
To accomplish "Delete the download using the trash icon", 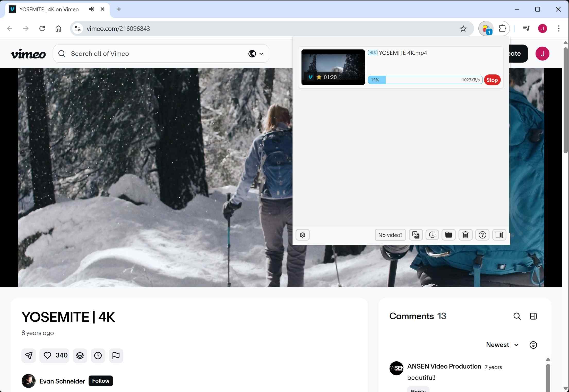I will click(x=465, y=235).
